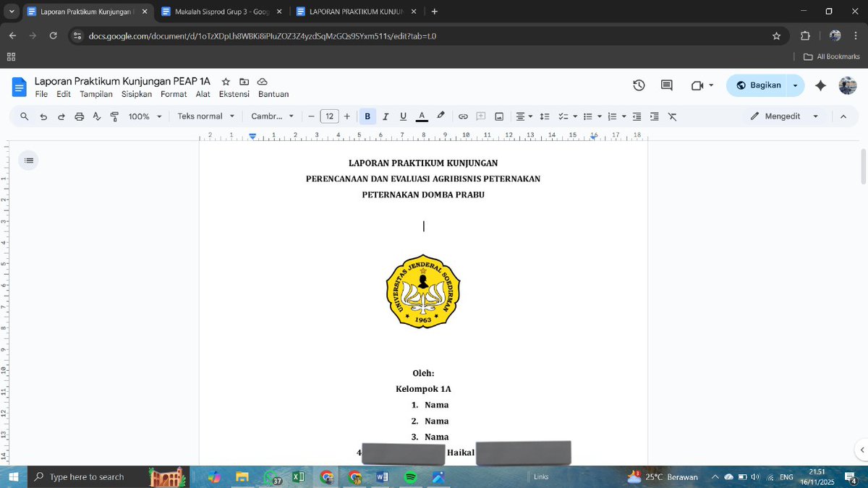
Task: Switch to third LAPORAN PRAKTIKUM browser tab
Action: [x=354, y=12]
